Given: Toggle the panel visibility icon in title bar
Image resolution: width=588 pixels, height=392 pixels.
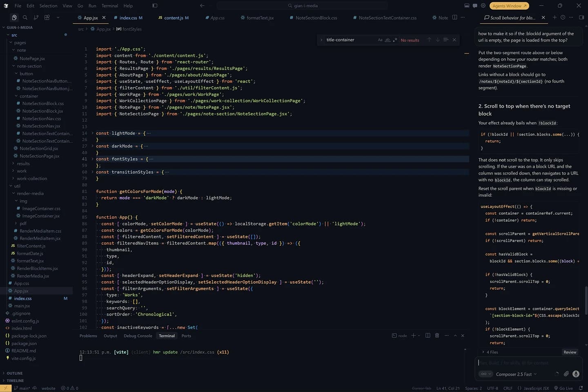Looking at the screenshot, I should coord(467,6).
